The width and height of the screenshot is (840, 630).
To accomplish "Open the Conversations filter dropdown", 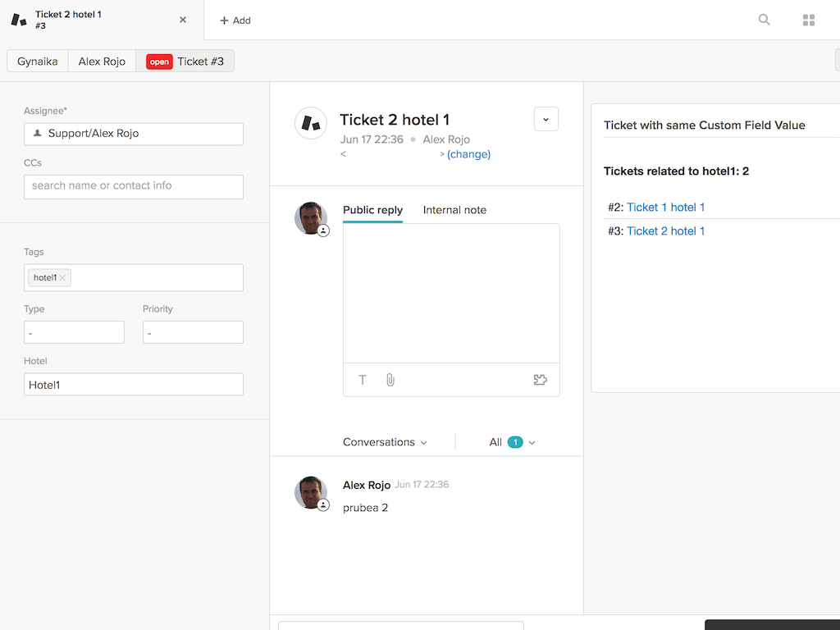I will pyautogui.click(x=385, y=442).
